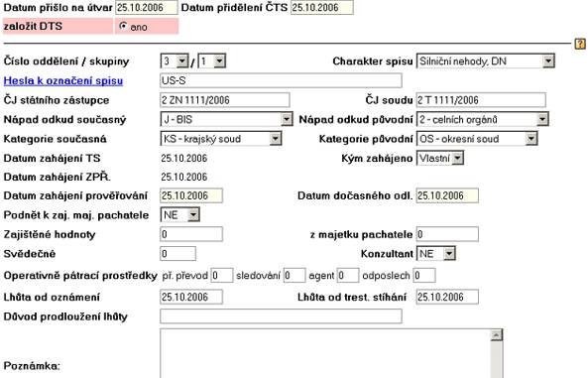
Task: Click the ČJ soudu input field
Action: point(481,100)
